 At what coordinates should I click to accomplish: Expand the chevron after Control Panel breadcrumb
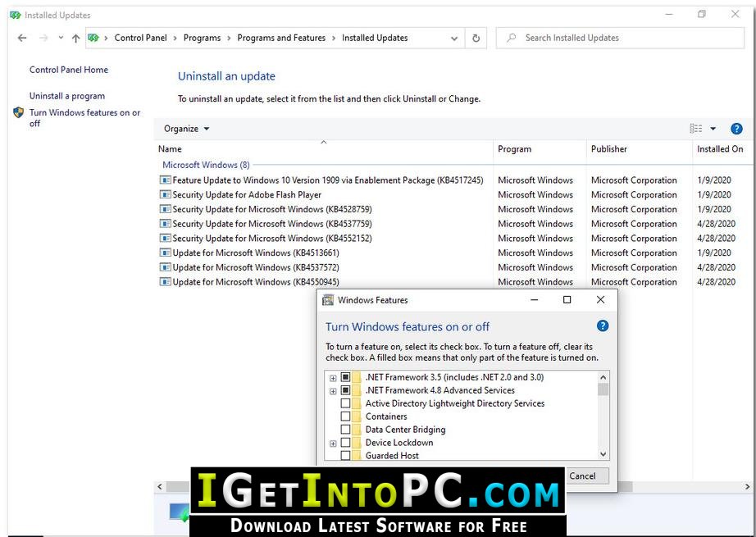pos(175,38)
